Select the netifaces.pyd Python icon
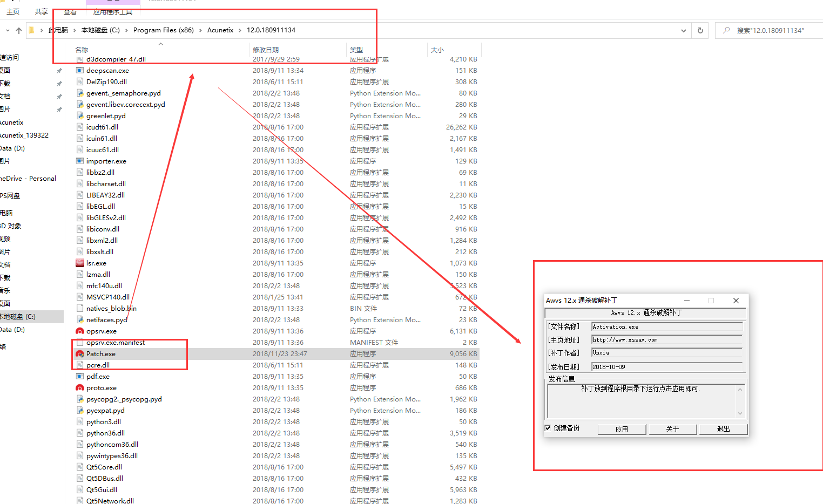The width and height of the screenshot is (823, 504). (80, 320)
